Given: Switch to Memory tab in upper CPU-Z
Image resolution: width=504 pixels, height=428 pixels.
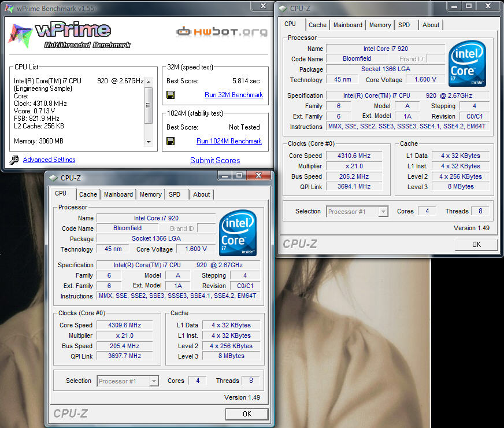Looking at the screenshot, I should [x=380, y=25].
